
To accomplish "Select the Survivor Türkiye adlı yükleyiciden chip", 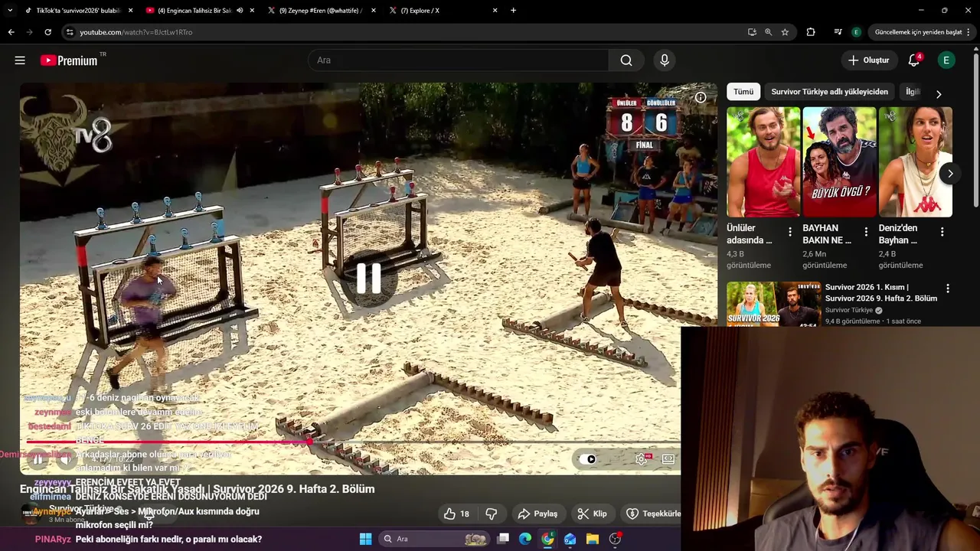I will click(x=829, y=92).
